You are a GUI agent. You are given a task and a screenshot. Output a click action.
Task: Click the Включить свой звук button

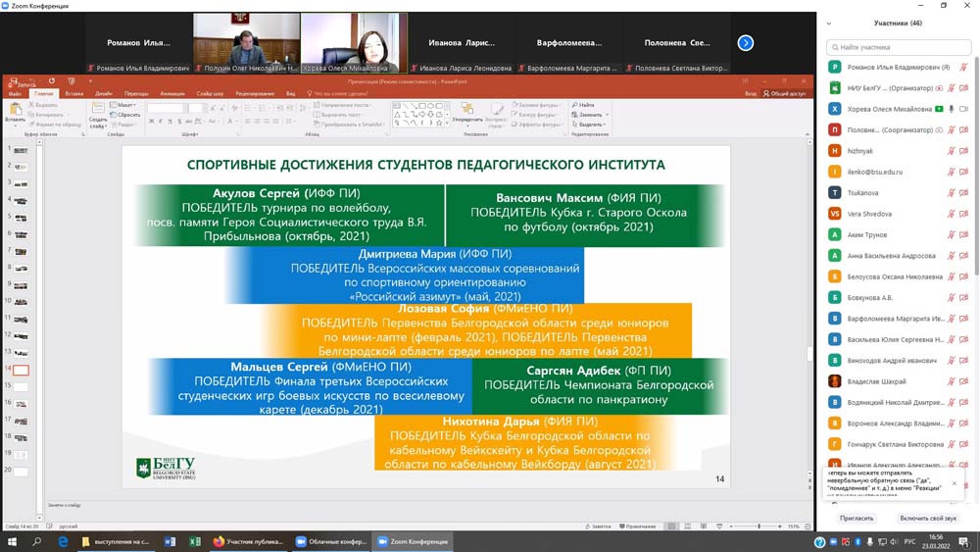point(928,518)
